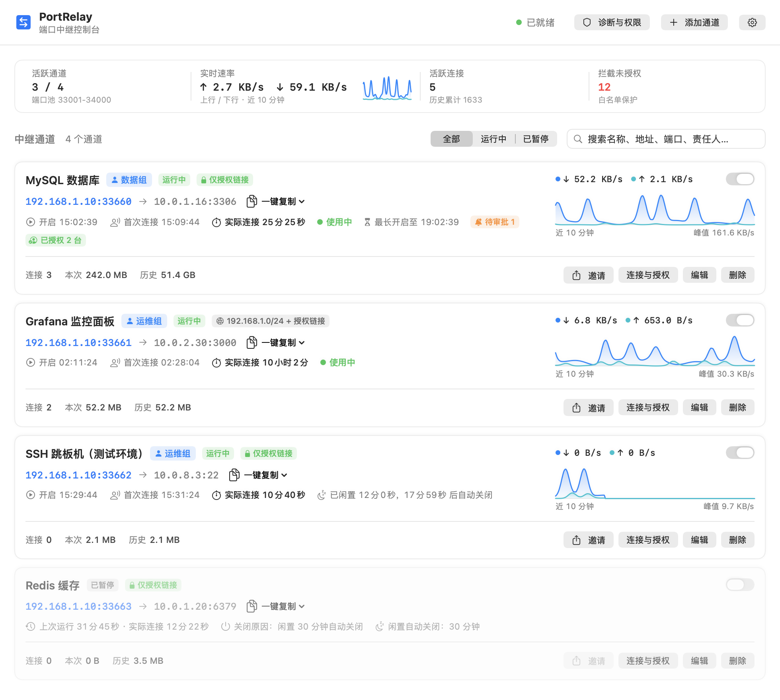Click timer icon by 实际连接 10小时2分
Image resolution: width=780 pixels, height=700 pixels.
[216, 363]
